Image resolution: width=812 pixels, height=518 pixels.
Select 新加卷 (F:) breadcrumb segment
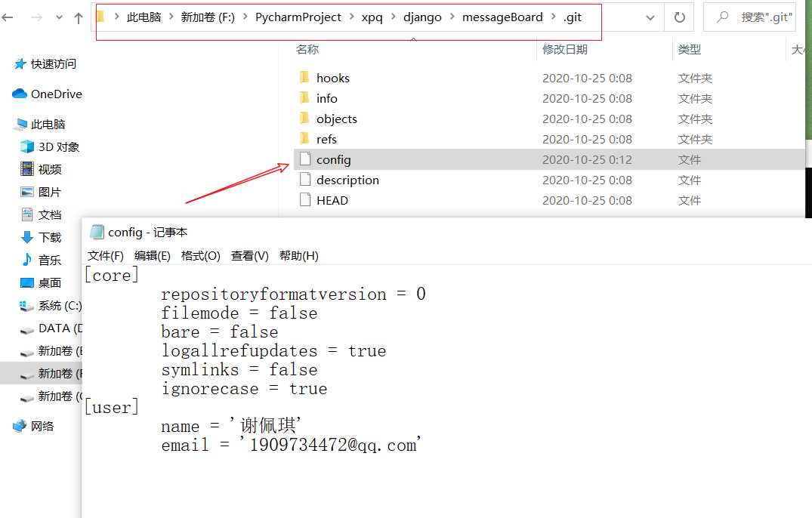click(x=208, y=17)
